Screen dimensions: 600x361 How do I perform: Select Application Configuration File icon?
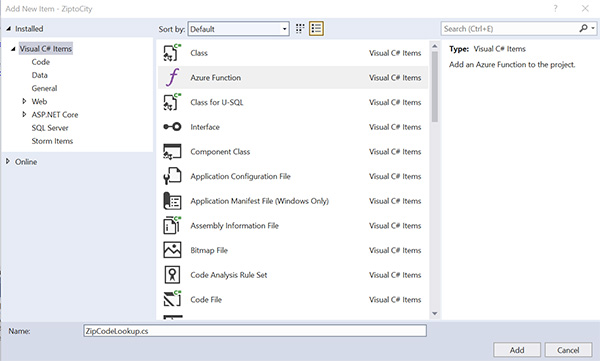pos(172,176)
